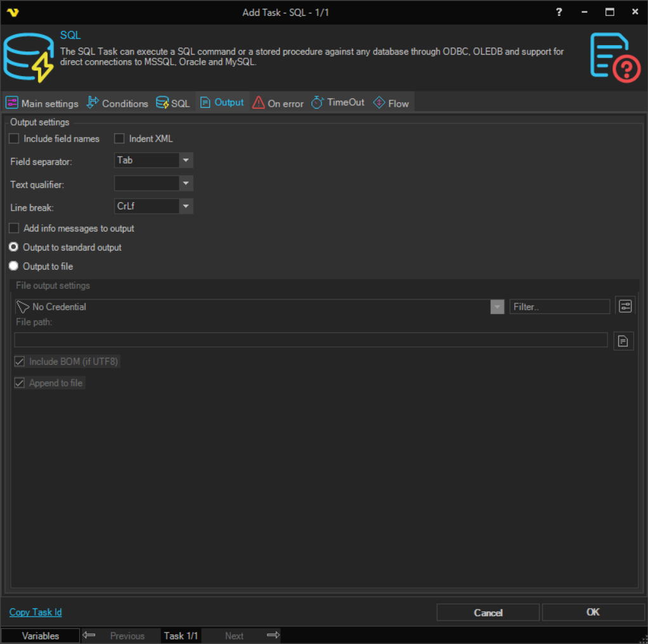Viewport: 648px width, 644px height.
Task: Click the VisualCron logo in title bar
Action: 12,12
